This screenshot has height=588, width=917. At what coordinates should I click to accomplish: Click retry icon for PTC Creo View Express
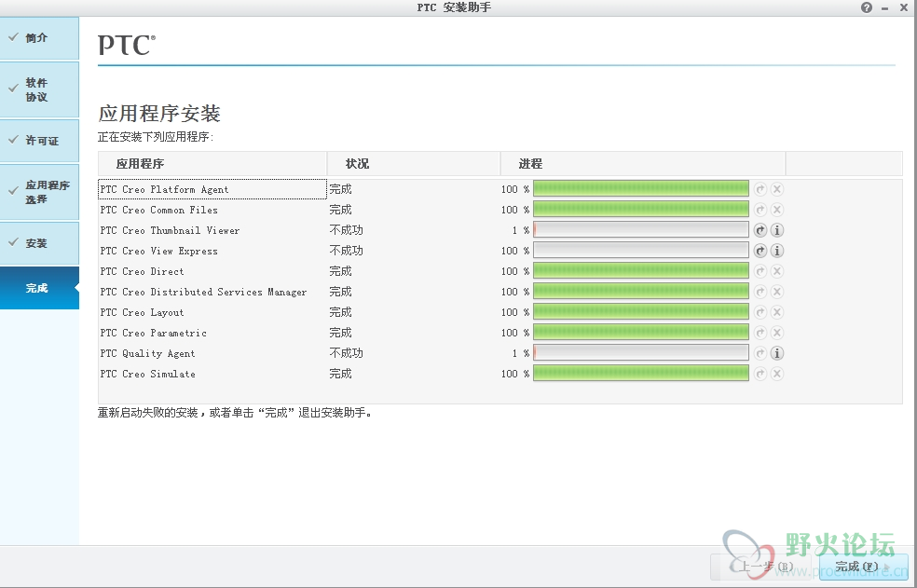(760, 251)
